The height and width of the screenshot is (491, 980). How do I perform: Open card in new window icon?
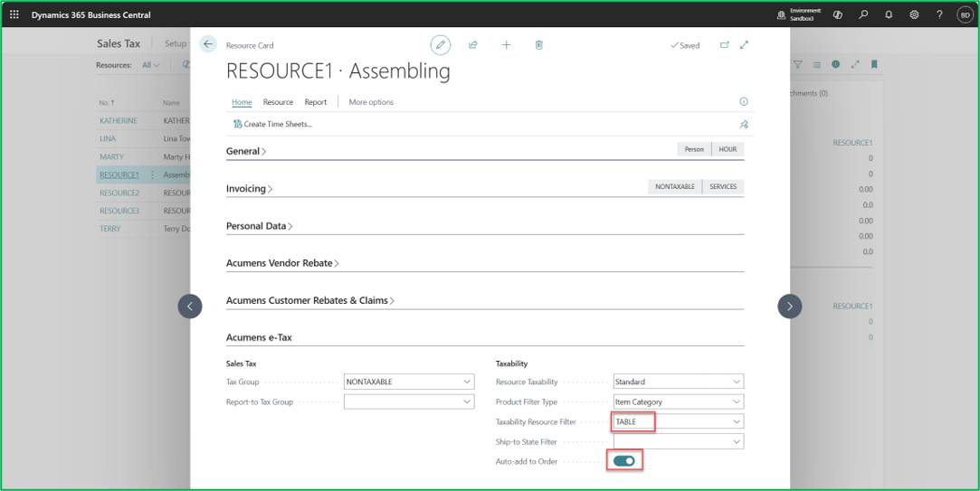725,45
